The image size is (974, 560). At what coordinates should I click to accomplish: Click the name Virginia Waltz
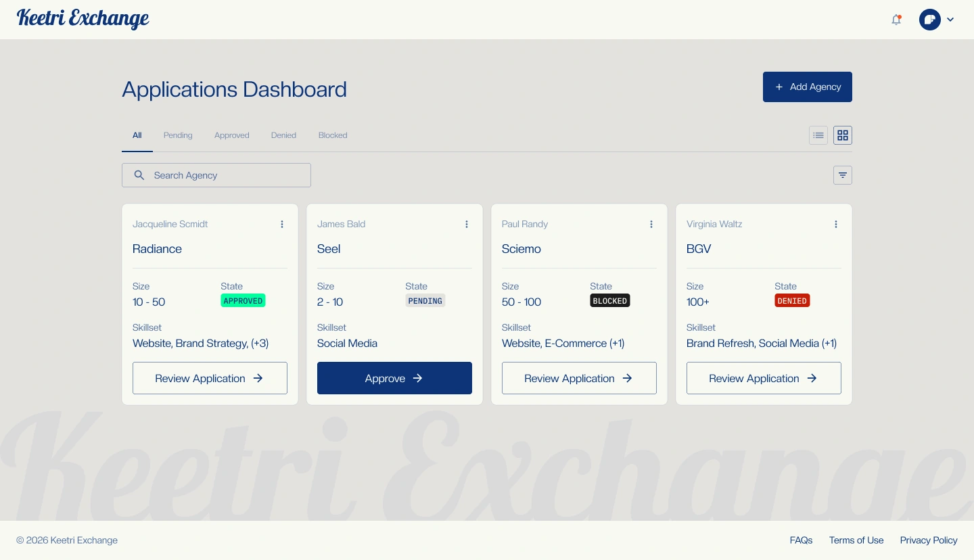click(x=714, y=224)
